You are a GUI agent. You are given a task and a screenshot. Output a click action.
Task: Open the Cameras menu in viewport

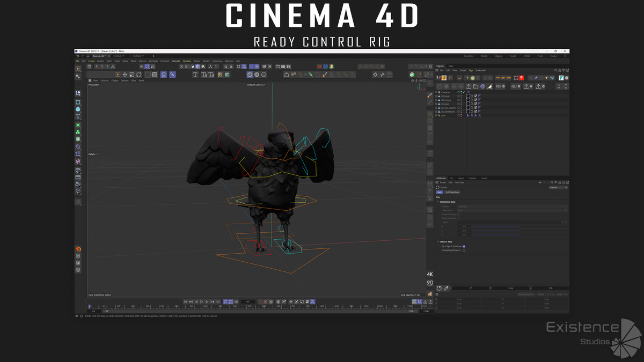(105, 80)
